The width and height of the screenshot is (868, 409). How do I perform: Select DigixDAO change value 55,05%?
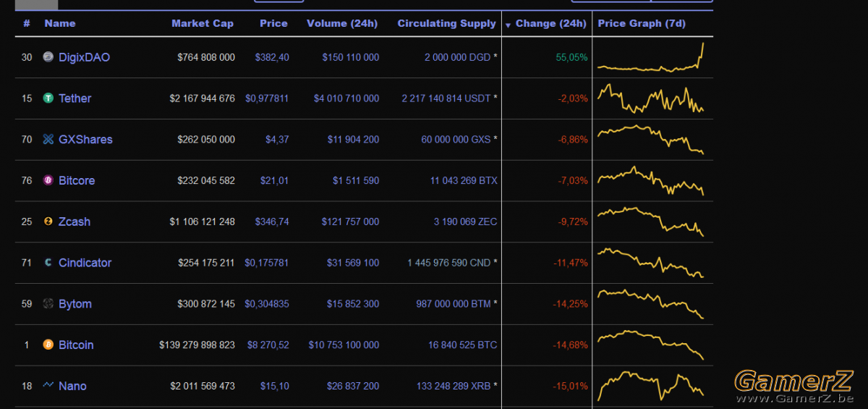[572, 57]
